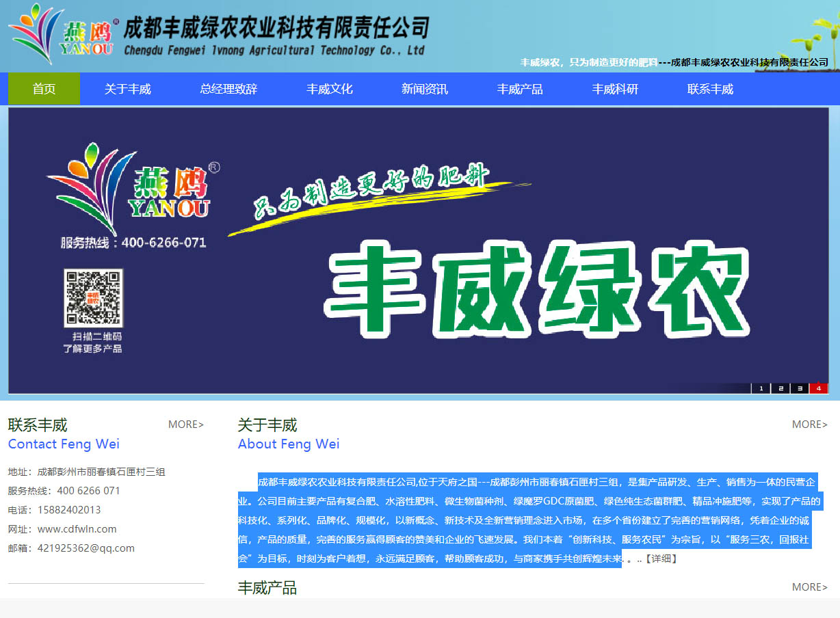Click the QR code in the banner
The height and width of the screenshot is (618, 840).
93,298
